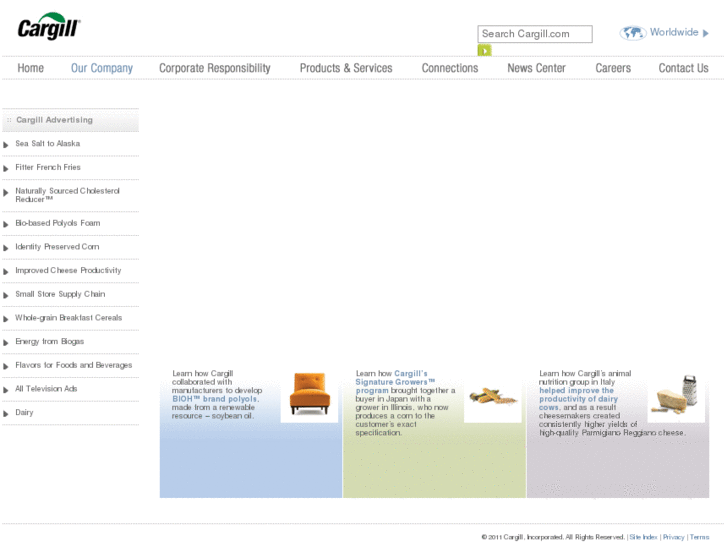727x545 pixels.
Task: Click arrow beside Whole-grain Breakfast Cereals
Action: 6,319
